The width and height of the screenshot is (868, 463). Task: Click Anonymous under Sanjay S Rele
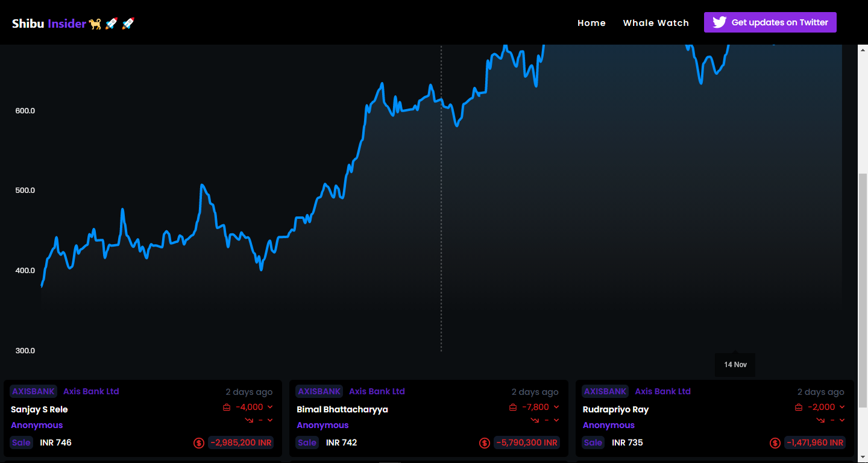(37, 425)
